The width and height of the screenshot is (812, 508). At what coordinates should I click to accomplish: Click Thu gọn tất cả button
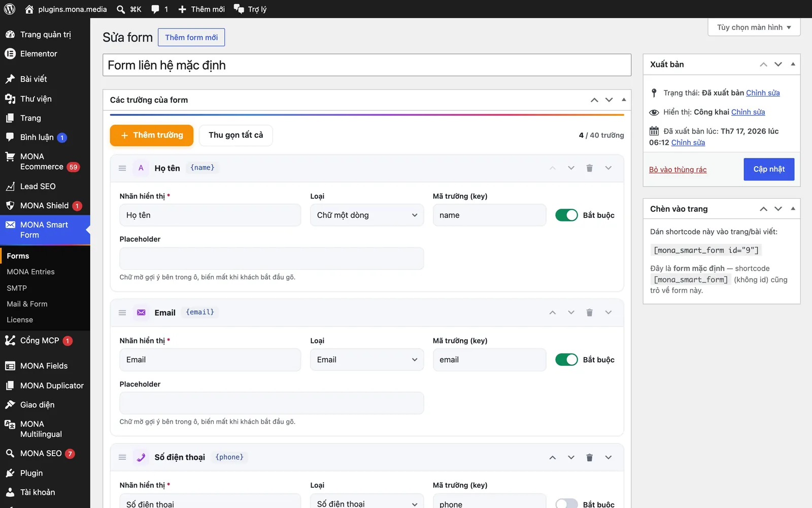(236, 135)
